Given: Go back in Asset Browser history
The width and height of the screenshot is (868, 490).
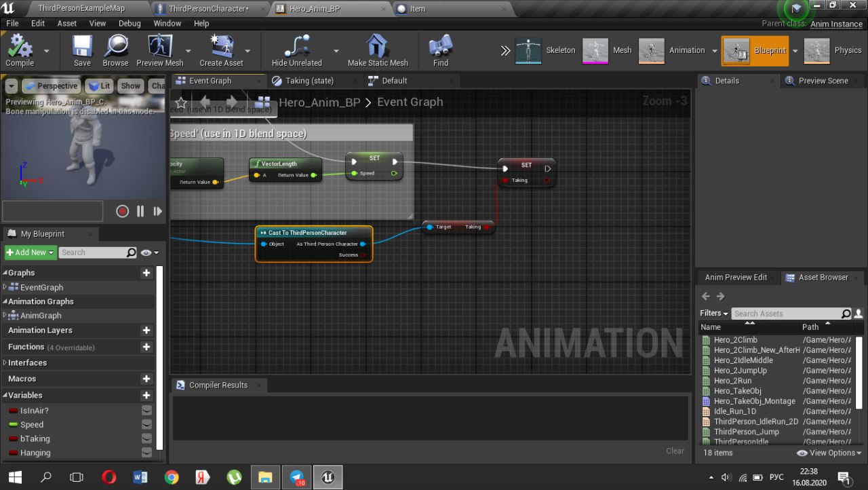Looking at the screenshot, I should (706, 297).
